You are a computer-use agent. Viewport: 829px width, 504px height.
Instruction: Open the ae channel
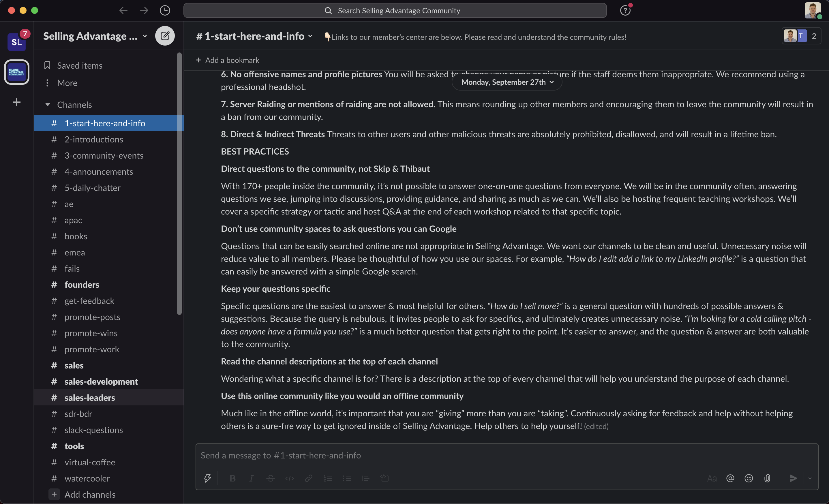109,204
